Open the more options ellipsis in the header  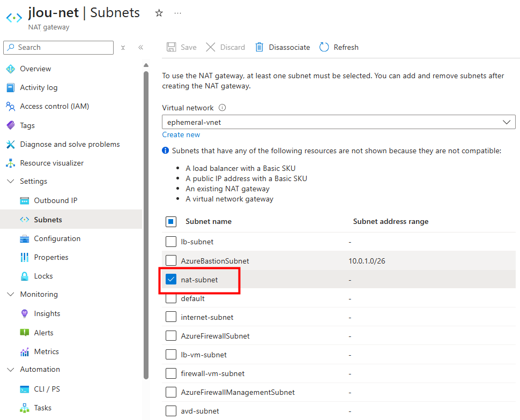point(178,13)
